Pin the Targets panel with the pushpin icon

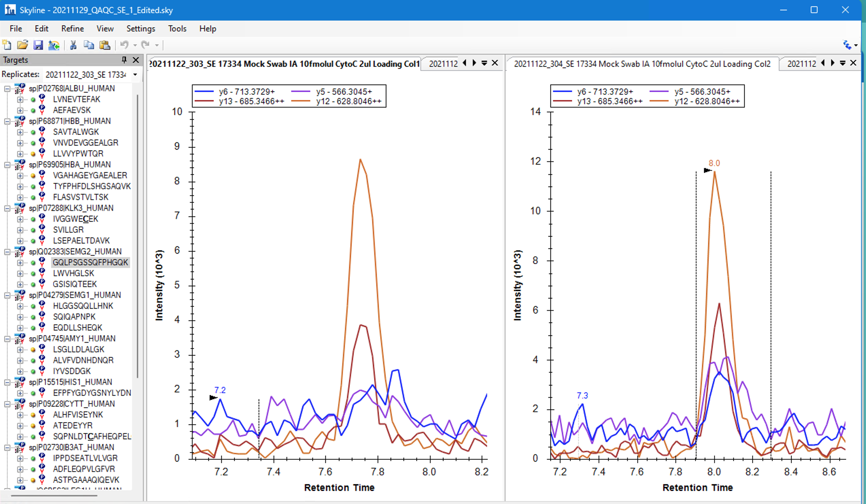coord(124,60)
